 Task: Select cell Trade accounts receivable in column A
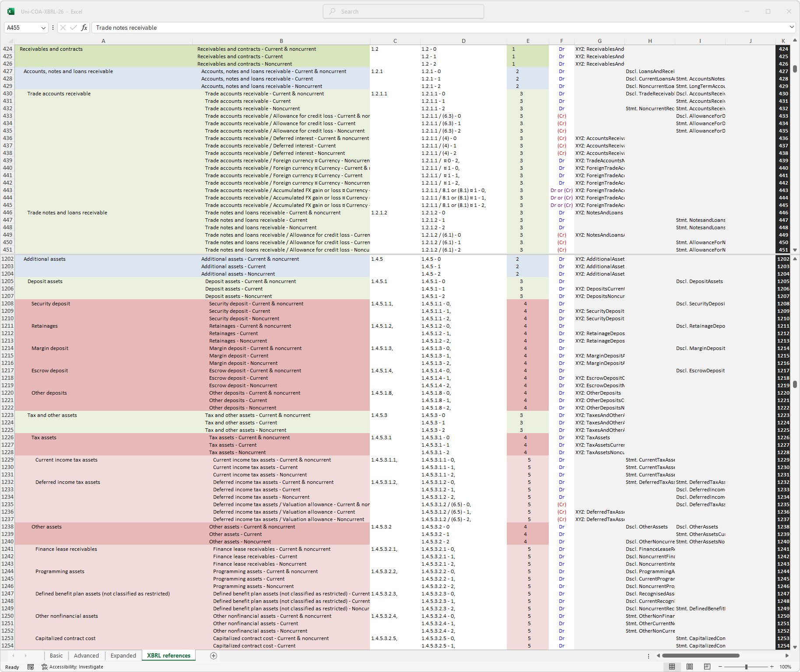(103, 94)
